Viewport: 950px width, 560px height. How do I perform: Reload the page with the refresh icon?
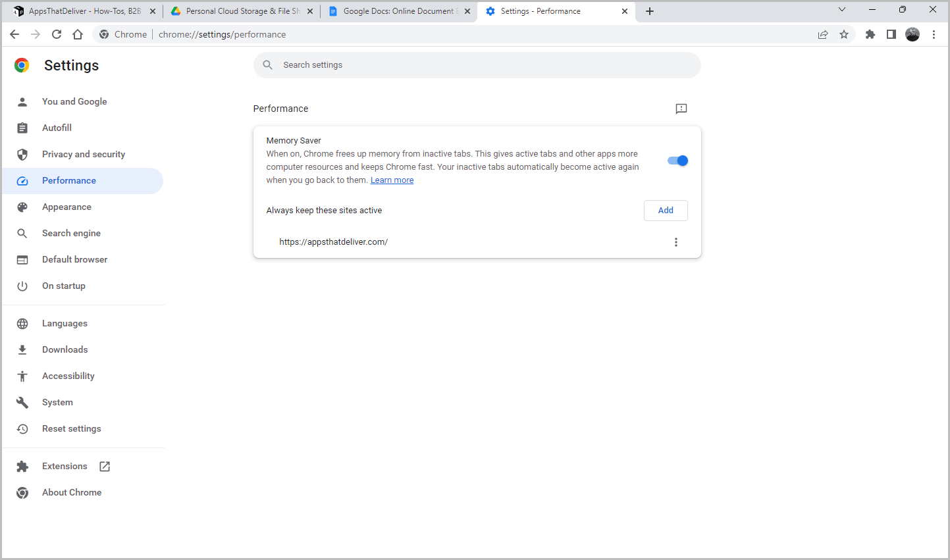(57, 34)
